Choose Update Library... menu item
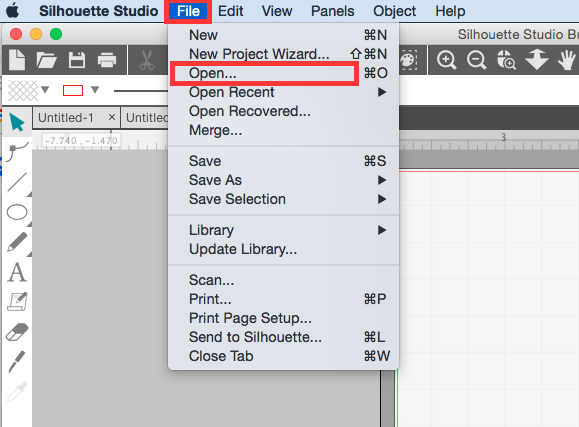The width and height of the screenshot is (579, 427). 283,249
